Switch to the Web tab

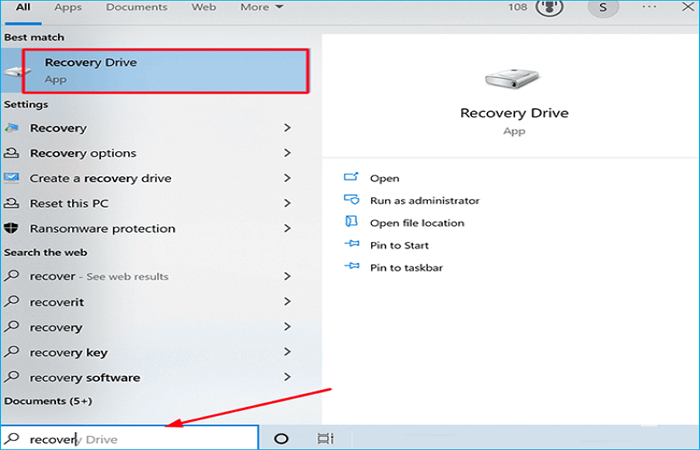(x=204, y=7)
